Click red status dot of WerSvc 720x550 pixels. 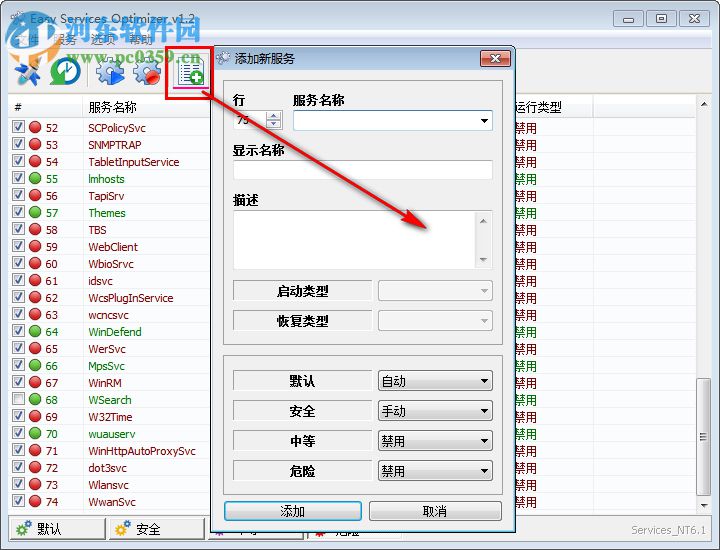point(35,348)
